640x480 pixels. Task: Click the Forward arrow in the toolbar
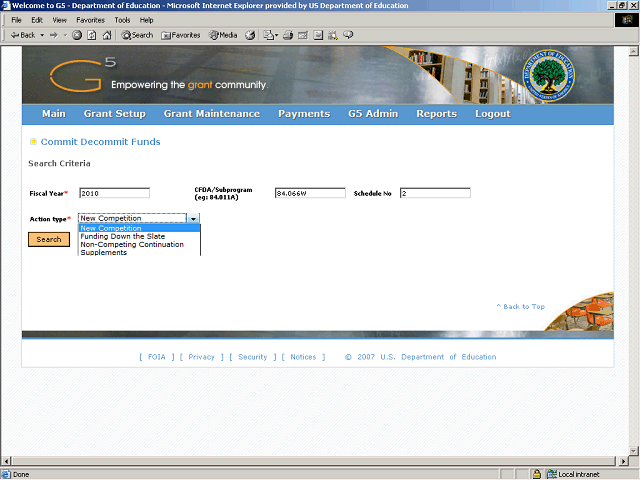pyautogui.click(x=53, y=36)
